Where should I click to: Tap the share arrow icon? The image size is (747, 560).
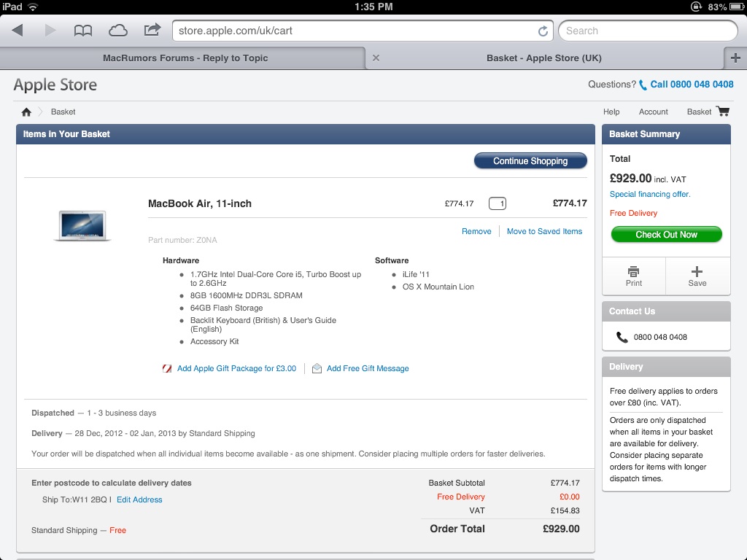tap(152, 30)
